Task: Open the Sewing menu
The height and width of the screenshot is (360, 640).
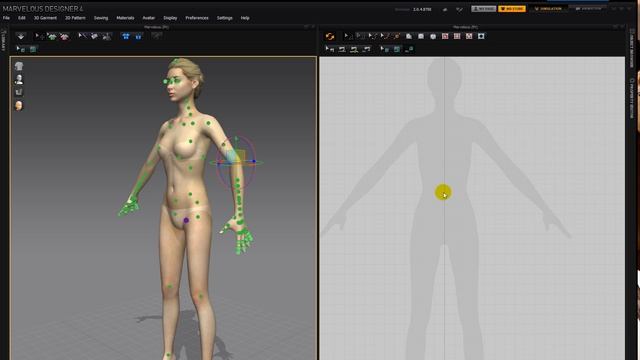Action: click(x=101, y=18)
